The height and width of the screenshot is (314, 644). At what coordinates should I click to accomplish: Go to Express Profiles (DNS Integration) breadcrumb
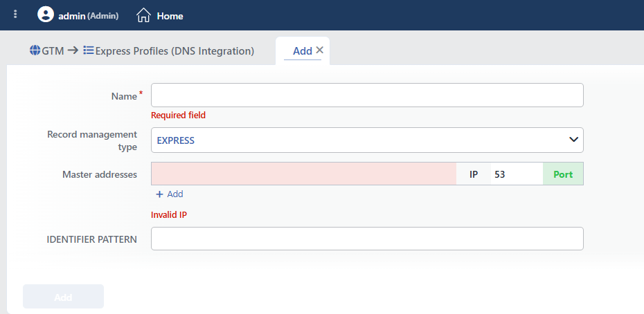(x=175, y=51)
